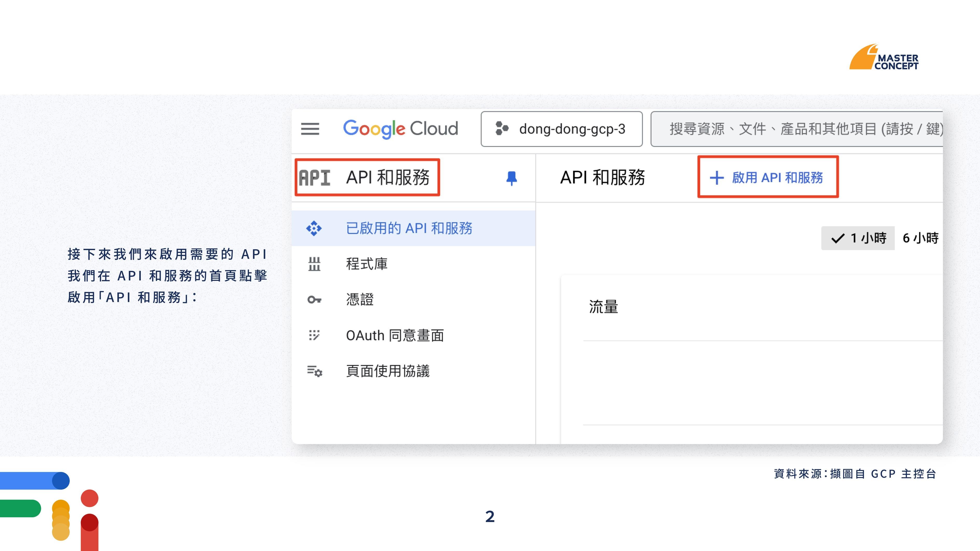Click the 頁面使用協議 settings list icon

pos(315,371)
